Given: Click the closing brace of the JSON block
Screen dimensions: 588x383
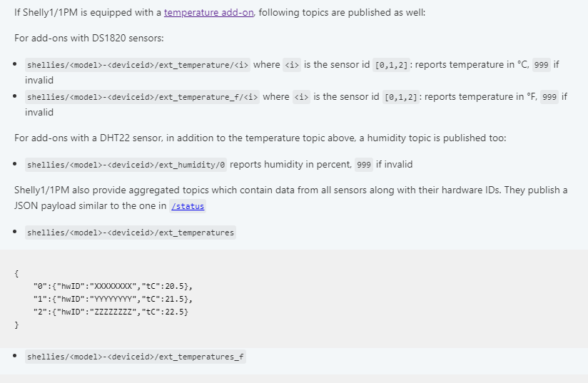Looking at the screenshot, I should pyautogui.click(x=17, y=325).
